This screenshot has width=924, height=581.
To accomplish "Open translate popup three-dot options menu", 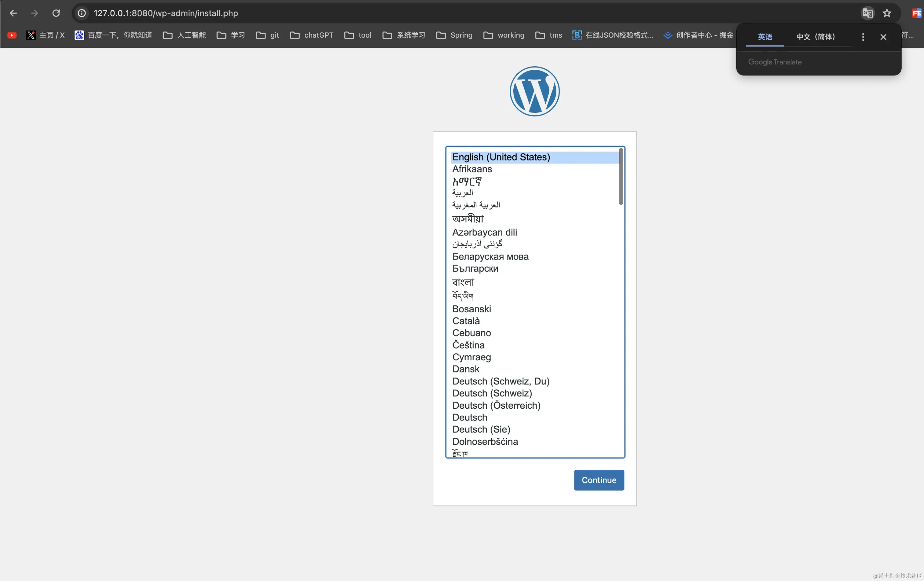I will (x=863, y=37).
